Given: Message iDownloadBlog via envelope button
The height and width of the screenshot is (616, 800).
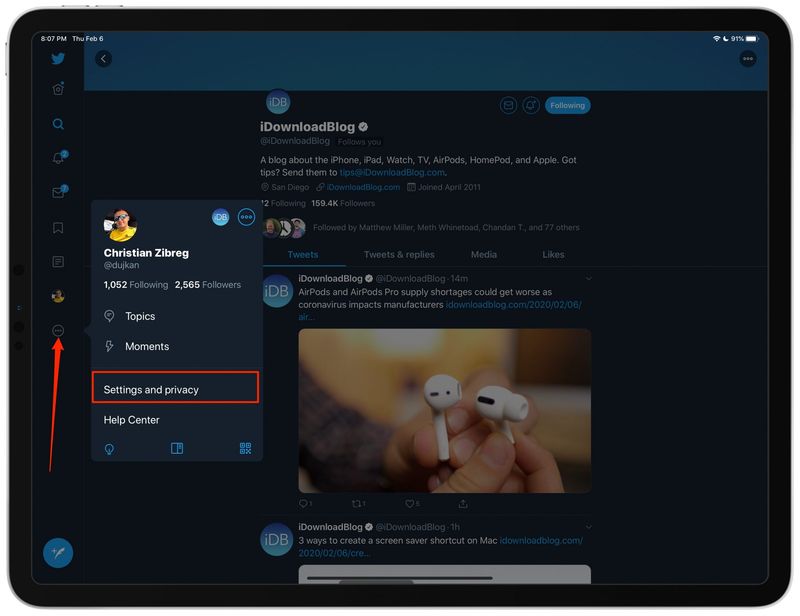Looking at the screenshot, I should [x=508, y=106].
